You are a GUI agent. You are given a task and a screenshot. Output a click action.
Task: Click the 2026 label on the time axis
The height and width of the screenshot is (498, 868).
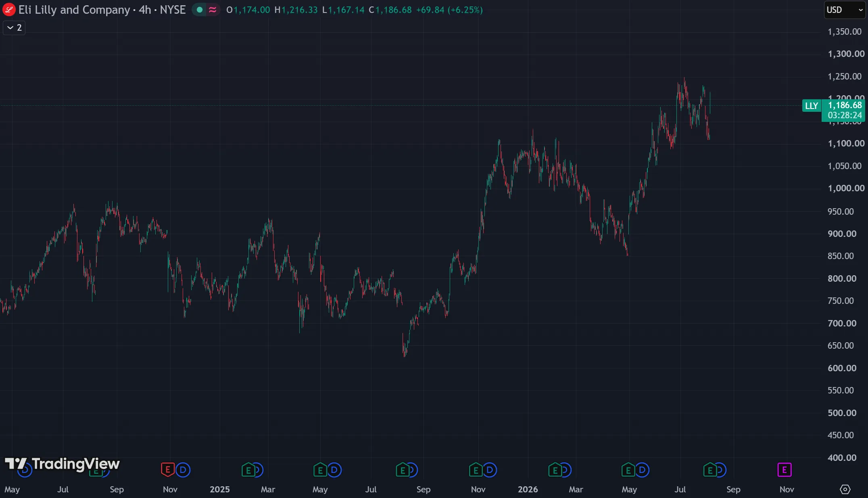tap(528, 490)
